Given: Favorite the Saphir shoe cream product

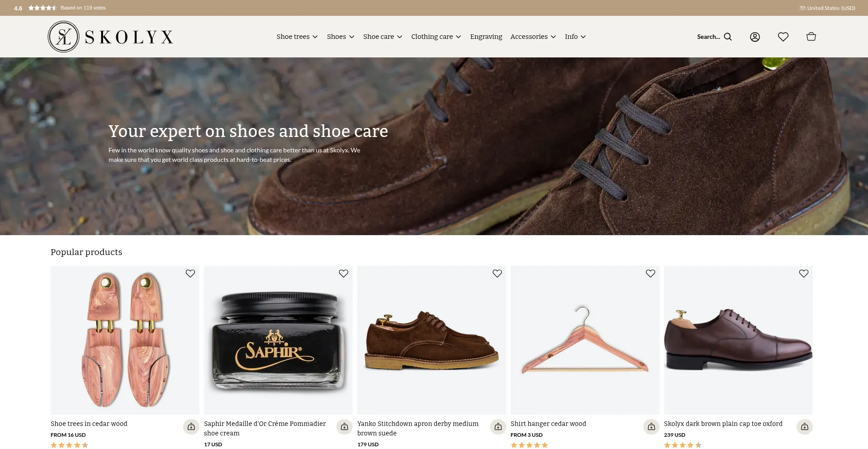Looking at the screenshot, I should [x=344, y=274].
